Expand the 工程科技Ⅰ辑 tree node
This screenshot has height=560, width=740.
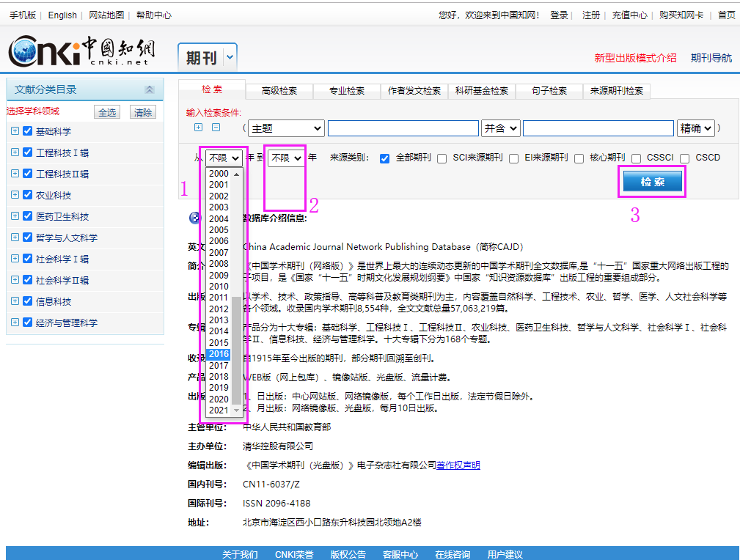(15, 152)
